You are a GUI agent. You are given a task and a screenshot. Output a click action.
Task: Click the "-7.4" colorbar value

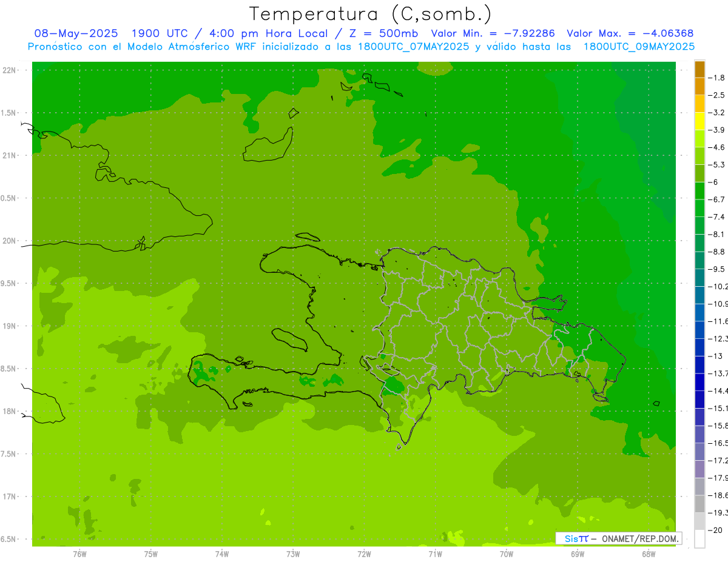[x=716, y=216]
